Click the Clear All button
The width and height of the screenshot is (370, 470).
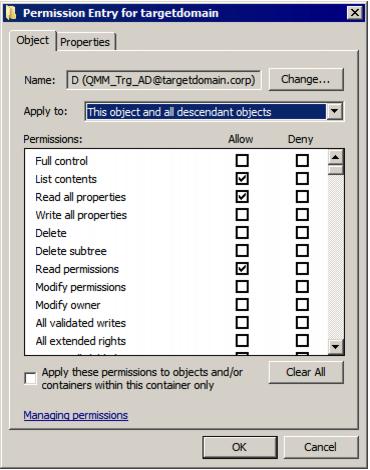pos(306,372)
